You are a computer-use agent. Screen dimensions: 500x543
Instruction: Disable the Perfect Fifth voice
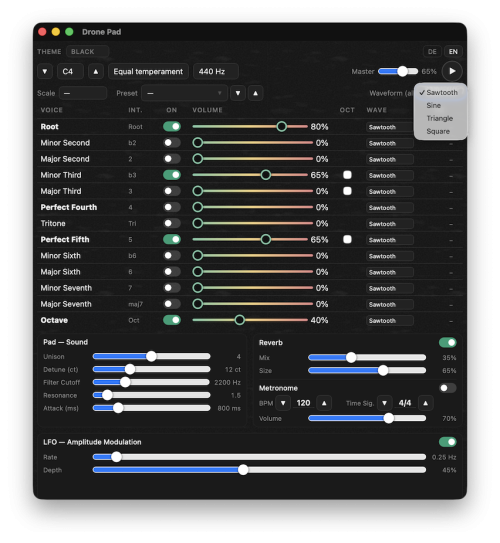tap(172, 239)
